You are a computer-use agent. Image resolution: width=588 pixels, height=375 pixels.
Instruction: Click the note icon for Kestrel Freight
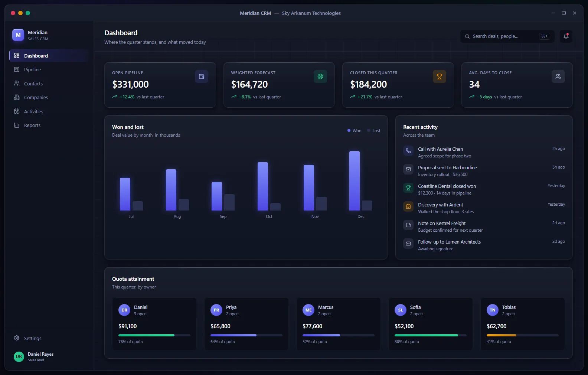tap(408, 225)
